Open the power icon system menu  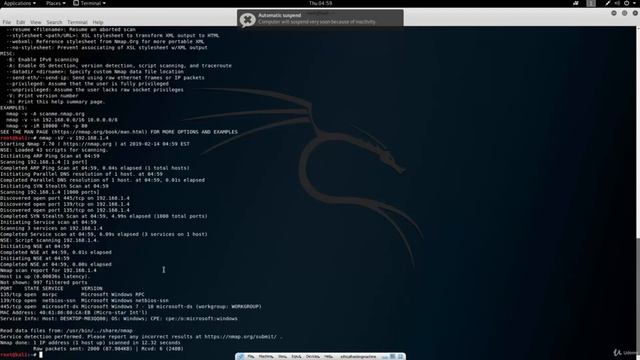point(627,3)
